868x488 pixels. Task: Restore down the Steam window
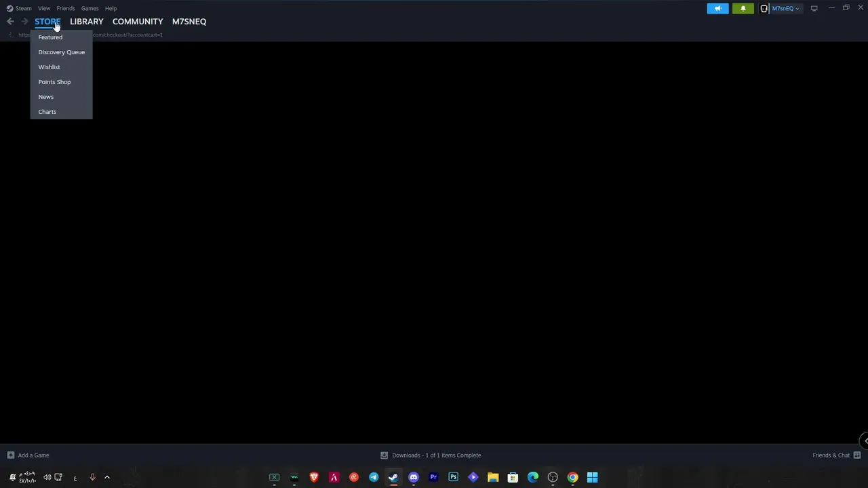(x=846, y=8)
